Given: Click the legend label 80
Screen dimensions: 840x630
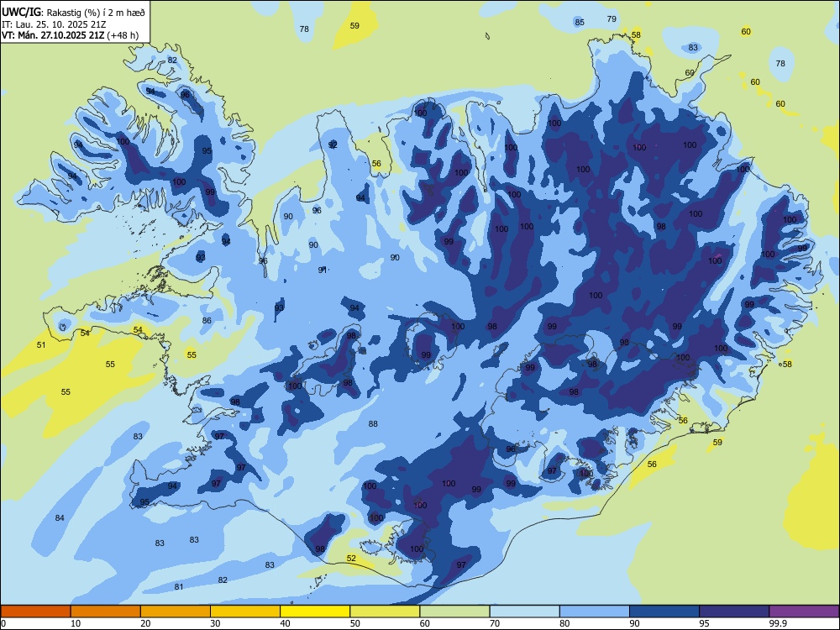Looking at the screenshot, I should [565, 623].
